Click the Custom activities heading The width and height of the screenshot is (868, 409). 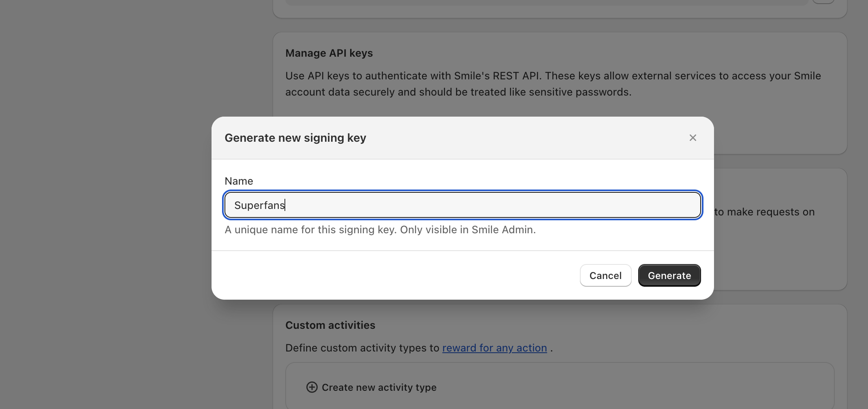pyautogui.click(x=330, y=325)
